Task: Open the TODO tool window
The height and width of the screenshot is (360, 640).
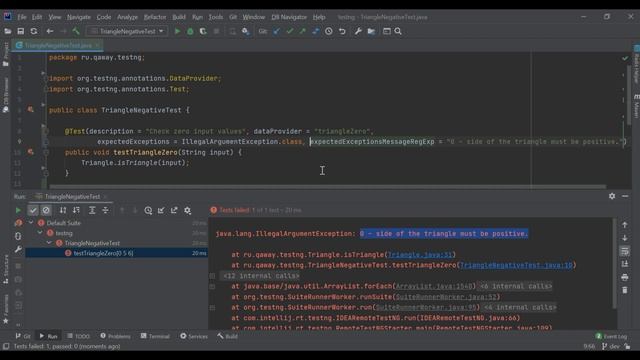Action: [x=78, y=336]
